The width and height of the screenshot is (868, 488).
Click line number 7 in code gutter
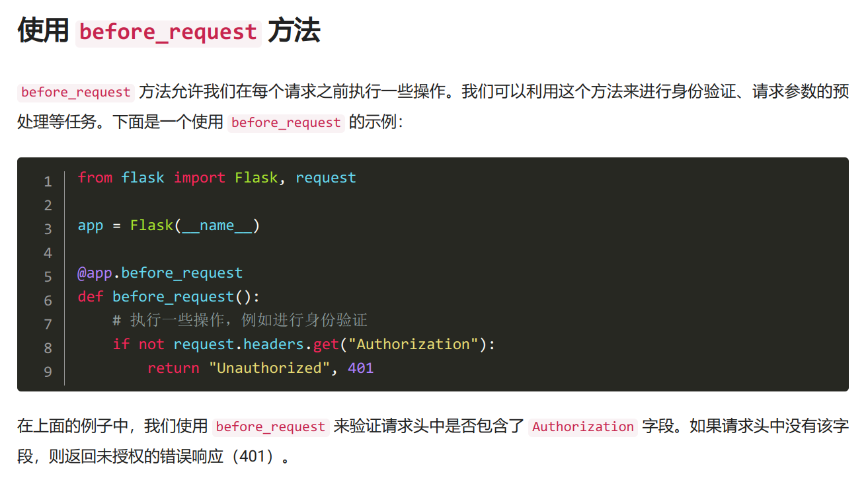48,324
